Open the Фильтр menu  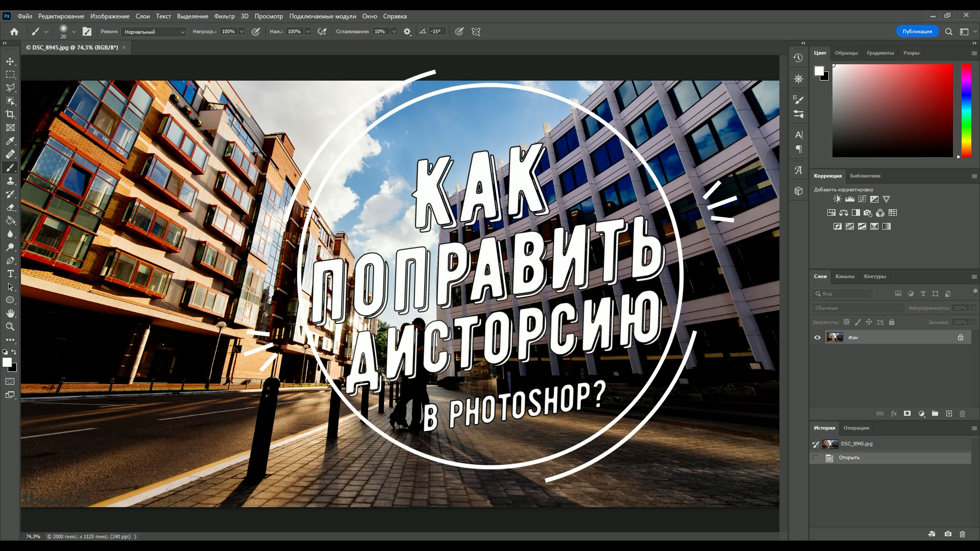click(224, 16)
